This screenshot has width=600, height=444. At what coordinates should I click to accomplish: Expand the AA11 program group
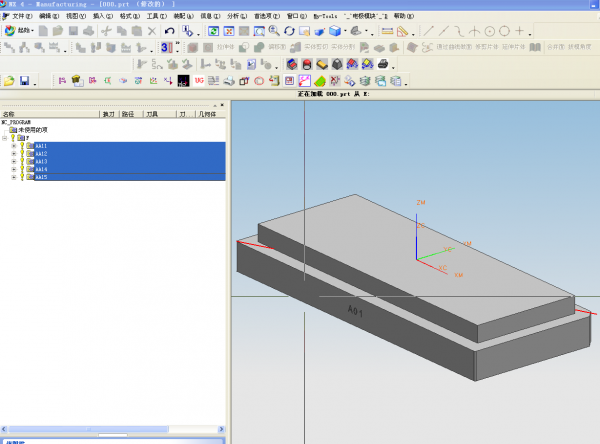(x=14, y=146)
